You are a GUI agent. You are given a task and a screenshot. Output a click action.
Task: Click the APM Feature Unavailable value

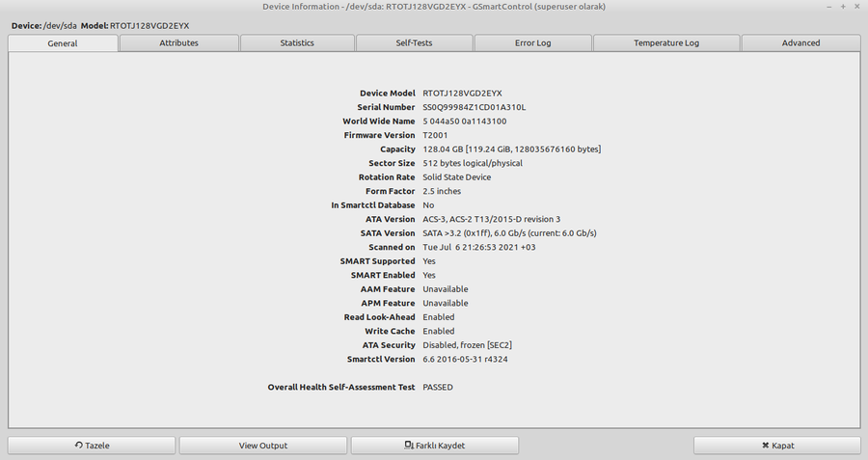click(x=445, y=303)
